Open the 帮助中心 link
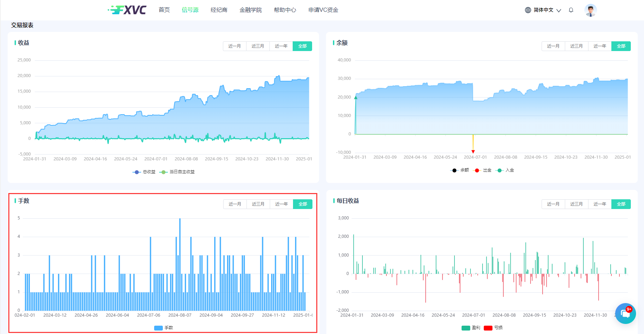The image size is (644, 334). tap(285, 10)
